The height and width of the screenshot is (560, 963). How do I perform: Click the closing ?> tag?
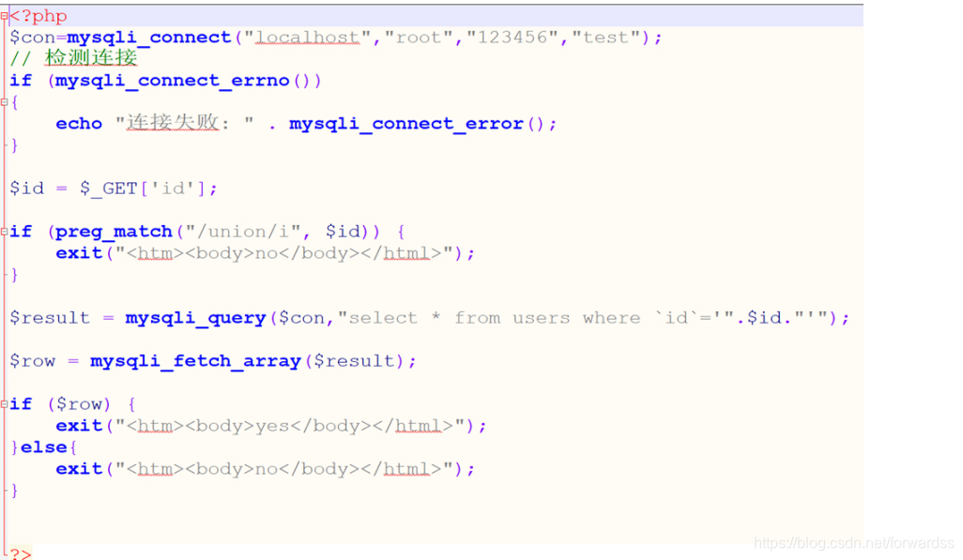(21, 553)
